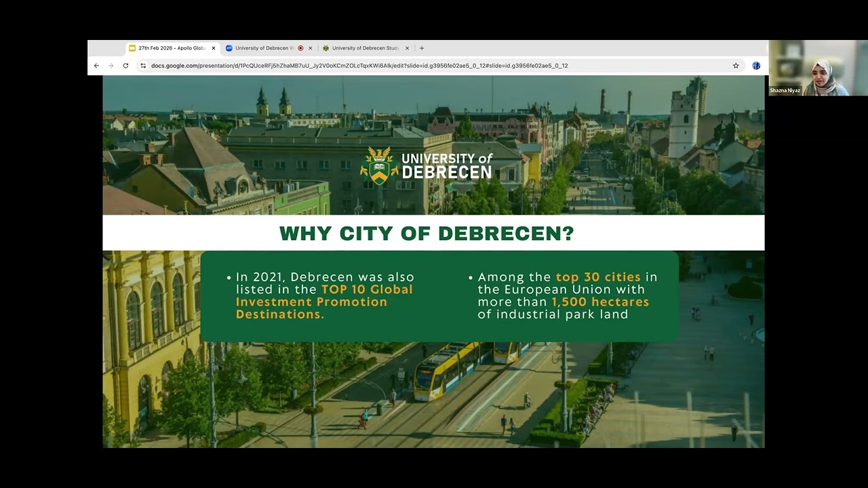Click 'TOP 10 Global Investment Promotion Destinations' text
The height and width of the screenshot is (488, 868).
tap(324, 302)
